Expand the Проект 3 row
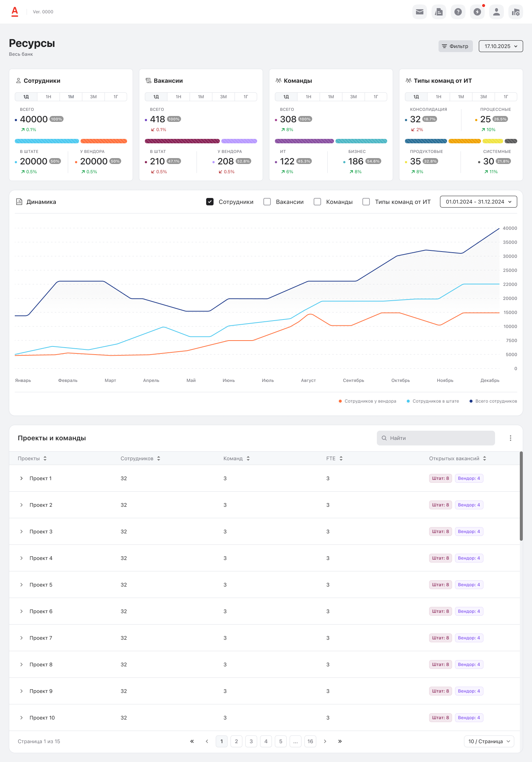This screenshot has height=762, width=532. tap(21, 532)
